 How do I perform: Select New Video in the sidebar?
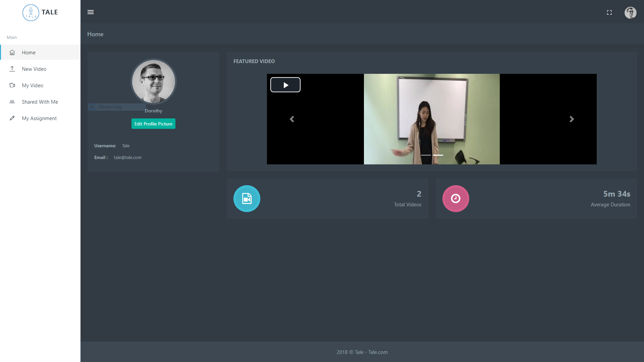(x=34, y=69)
